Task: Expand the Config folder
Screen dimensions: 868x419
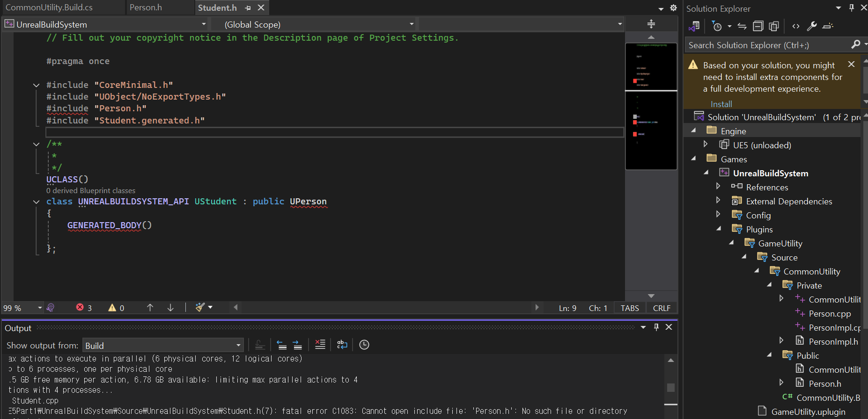Action: (718, 214)
